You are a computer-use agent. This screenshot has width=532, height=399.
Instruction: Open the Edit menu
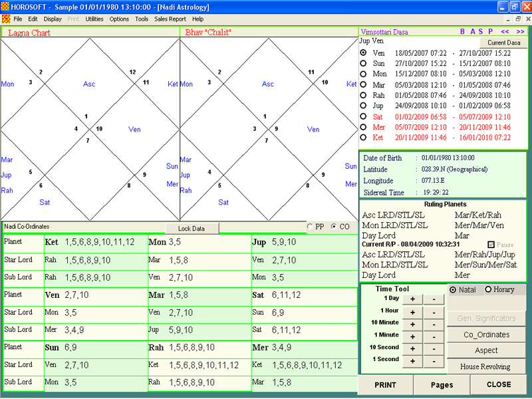tap(33, 19)
